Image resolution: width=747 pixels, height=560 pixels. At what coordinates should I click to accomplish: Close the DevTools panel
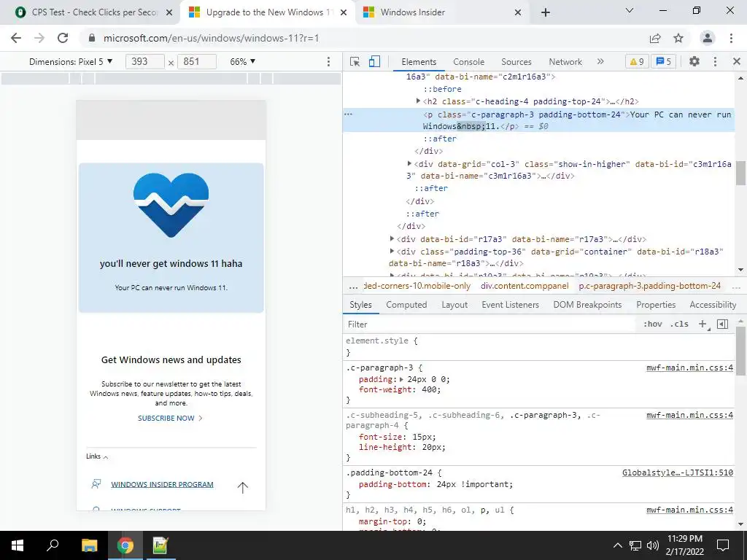point(737,61)
